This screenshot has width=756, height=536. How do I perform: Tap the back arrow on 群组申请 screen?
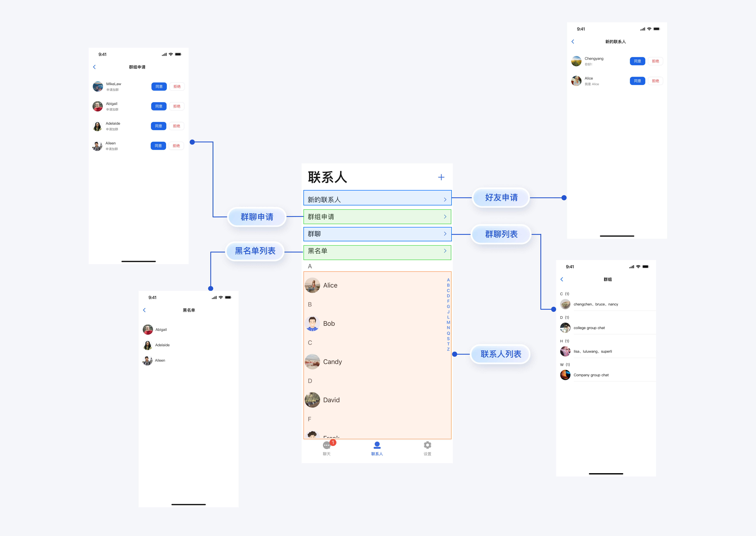[94, 67]
